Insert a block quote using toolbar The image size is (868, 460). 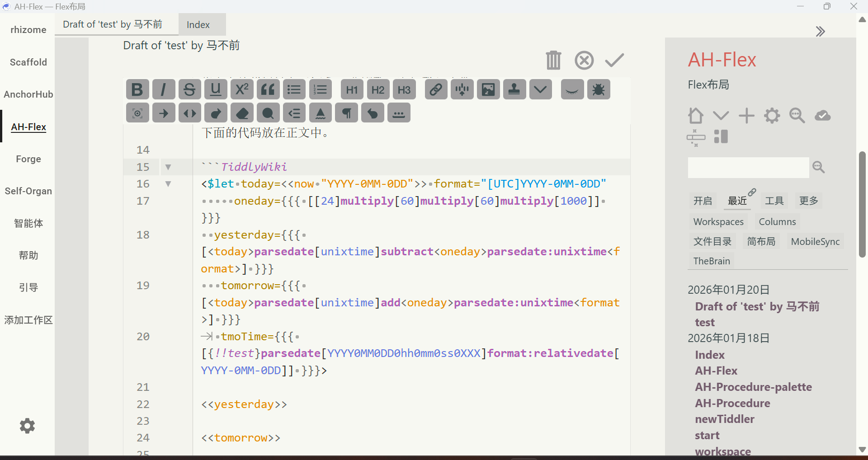click(268, 89)
